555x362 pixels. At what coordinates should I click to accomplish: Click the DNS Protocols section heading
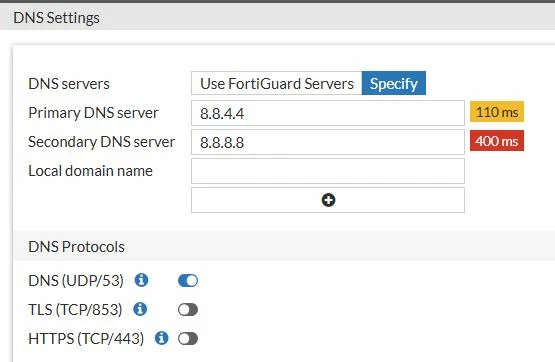tap(76, 247)
